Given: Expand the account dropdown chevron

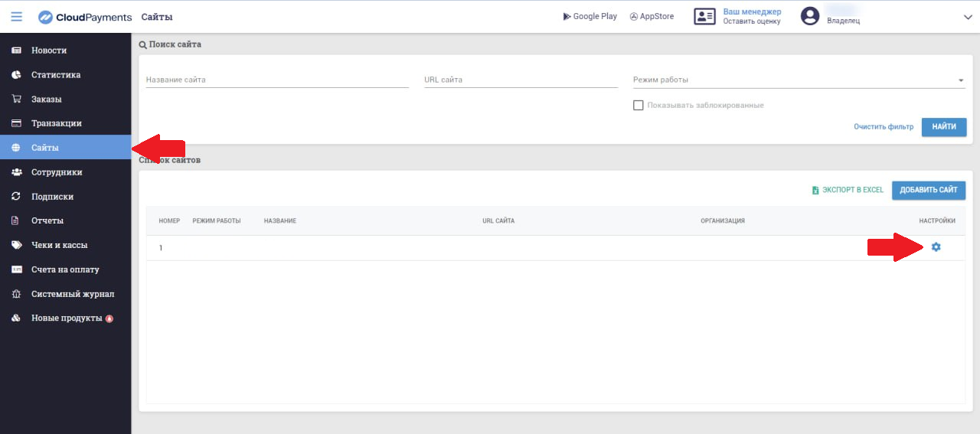Looking at the screenshot, I should pos(967,17).
